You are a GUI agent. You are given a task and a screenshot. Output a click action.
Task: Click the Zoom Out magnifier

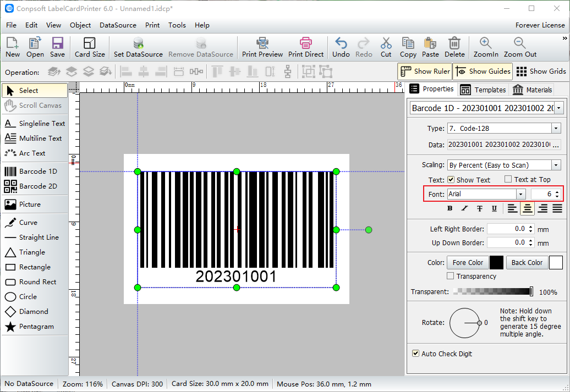point(520,47)
